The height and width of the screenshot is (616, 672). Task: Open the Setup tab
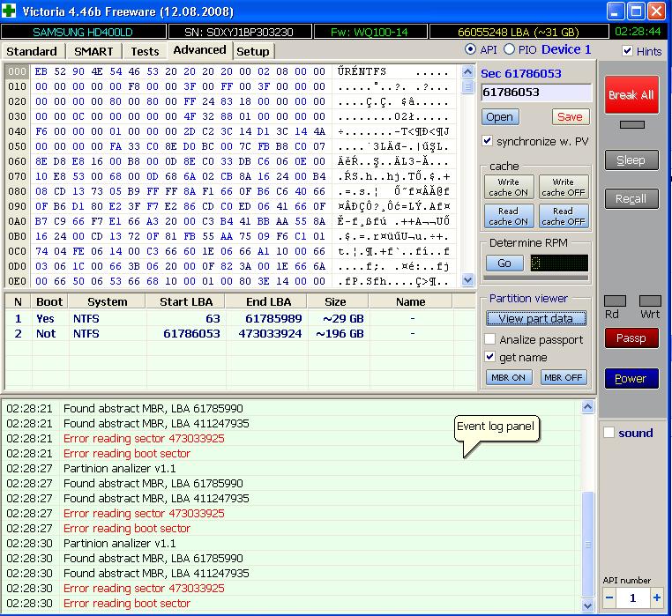tap(253, 51)
